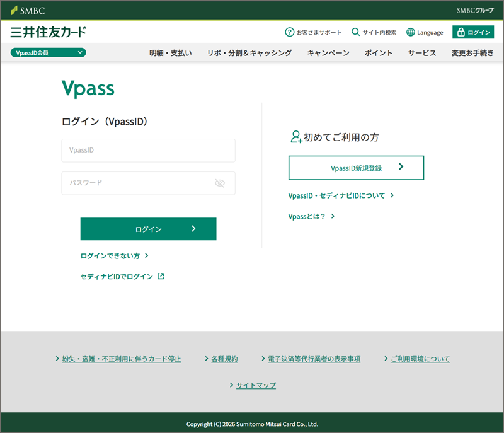The height and width of the screenshot is (433, 504).
Task: Open the リボ・分割＆キャッシング menu
Action: [249, 53]
